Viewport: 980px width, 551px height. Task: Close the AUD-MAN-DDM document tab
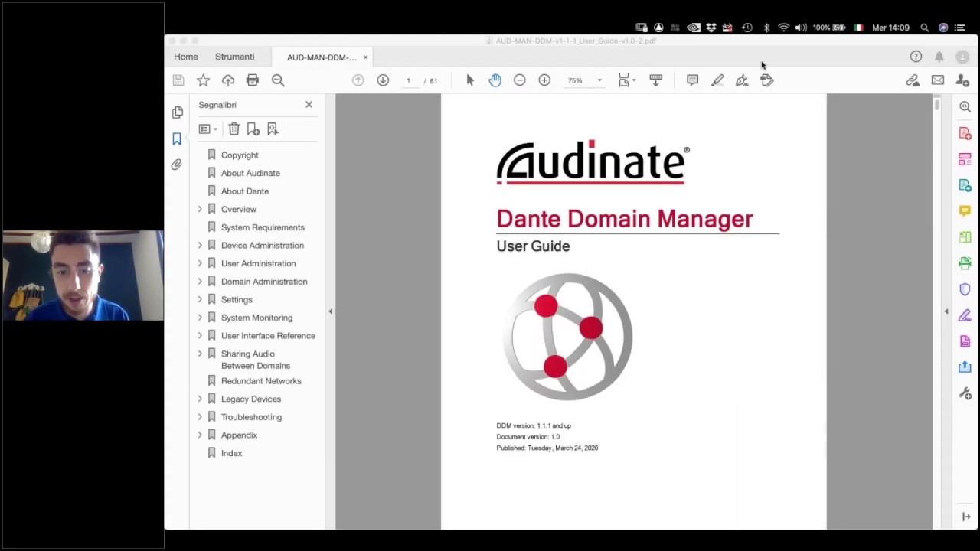click(x=365, y=57)
